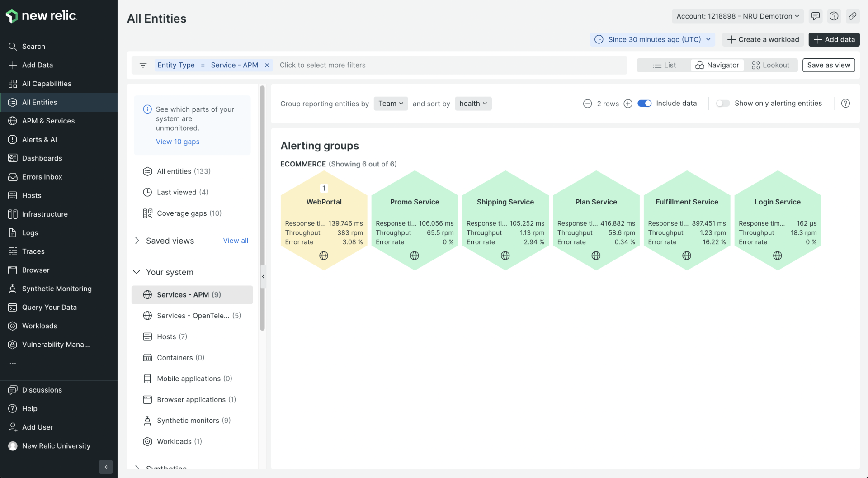The image size is (868, 478).
Task: Click the feedback speech bubble icon top right
Action: tap(816, 16)
